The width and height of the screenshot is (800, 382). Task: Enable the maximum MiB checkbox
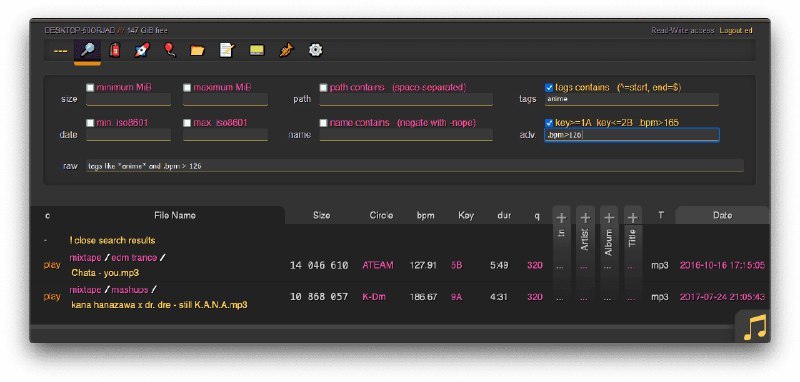(187, 88)
